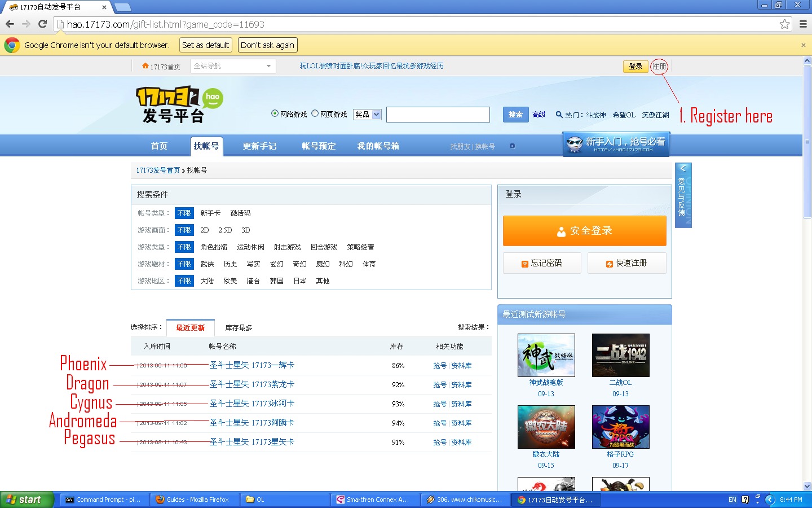This screenshot has width=812, height=508.
Task: Select 日本 game region filter
Action: 299,281
